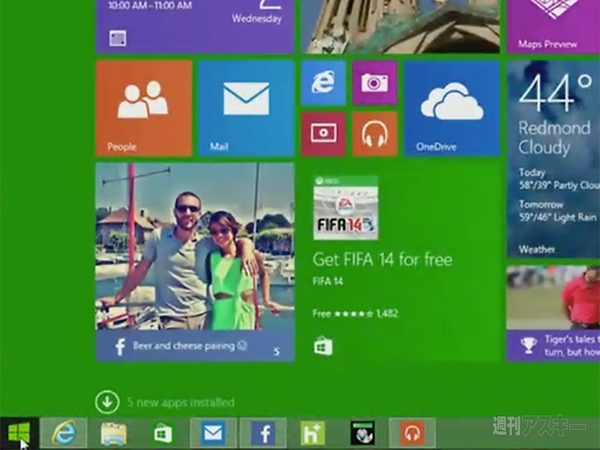Click '5 new apps installed' text
The image size is (600, 450).
[181, 402]
